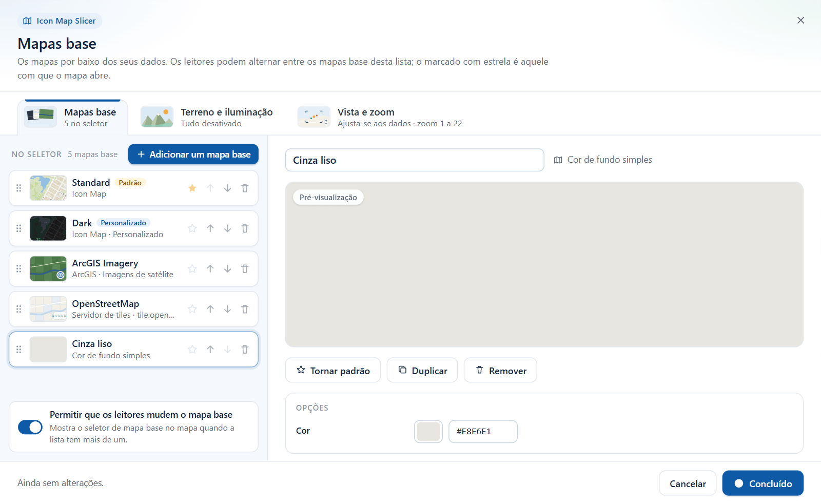Toggle permitir que os leitores mudem o mapa base

(x=30, y=427)
